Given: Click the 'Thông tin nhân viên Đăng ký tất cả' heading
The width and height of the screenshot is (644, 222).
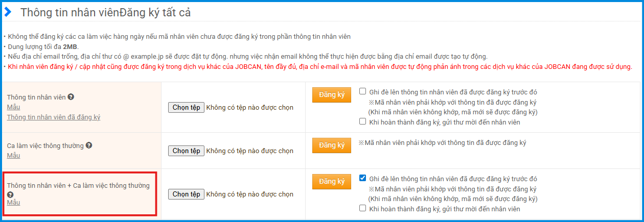Looking at the screenshot, I should coord(105,13).
